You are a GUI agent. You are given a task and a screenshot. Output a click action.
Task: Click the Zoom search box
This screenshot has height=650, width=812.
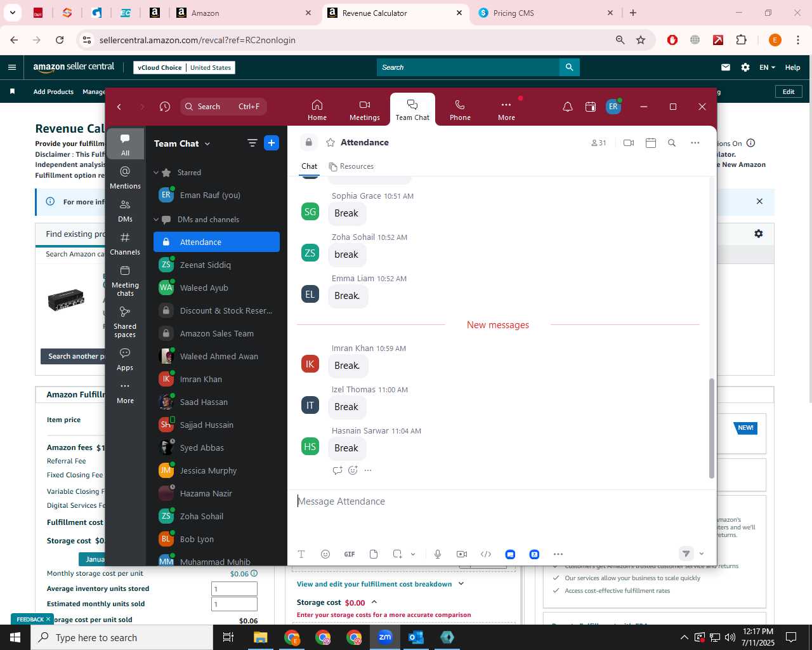point(223,107)
